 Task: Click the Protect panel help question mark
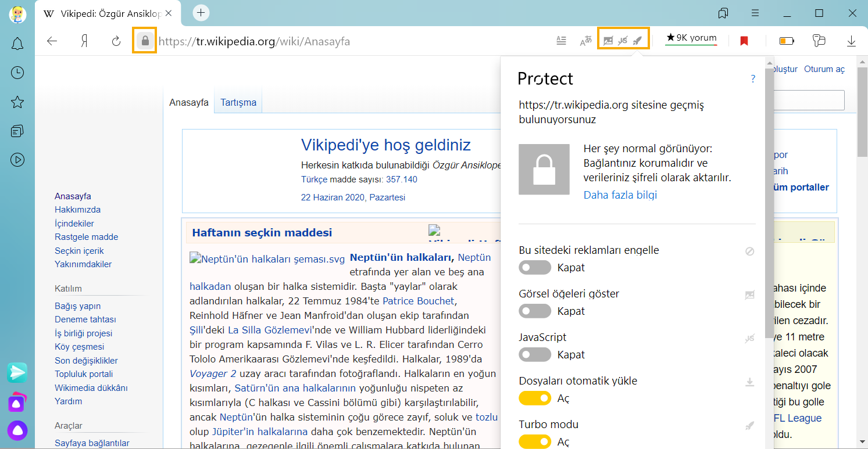pyautogui.click(x=753, y=79)
